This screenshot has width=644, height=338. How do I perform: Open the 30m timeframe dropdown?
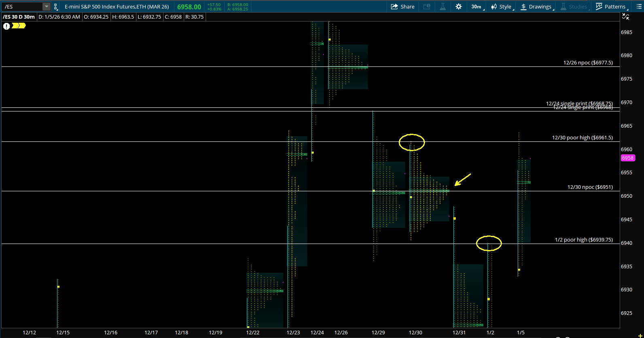[478, 6]
